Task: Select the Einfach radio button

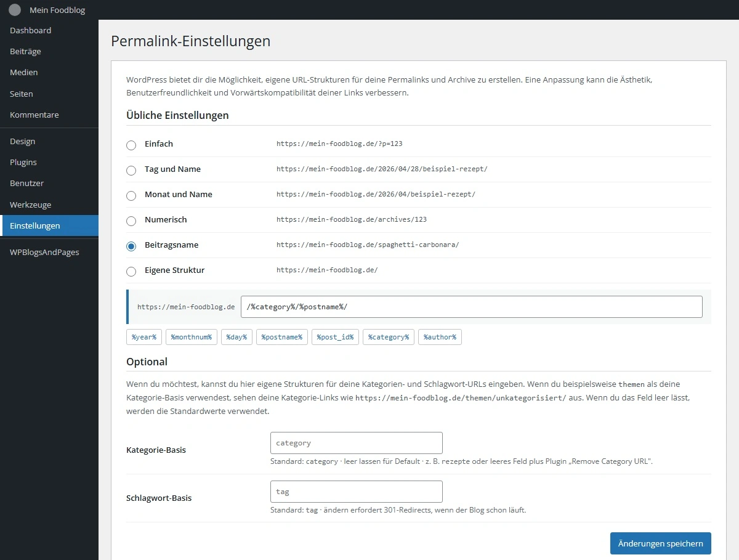Action: point(131,145)
